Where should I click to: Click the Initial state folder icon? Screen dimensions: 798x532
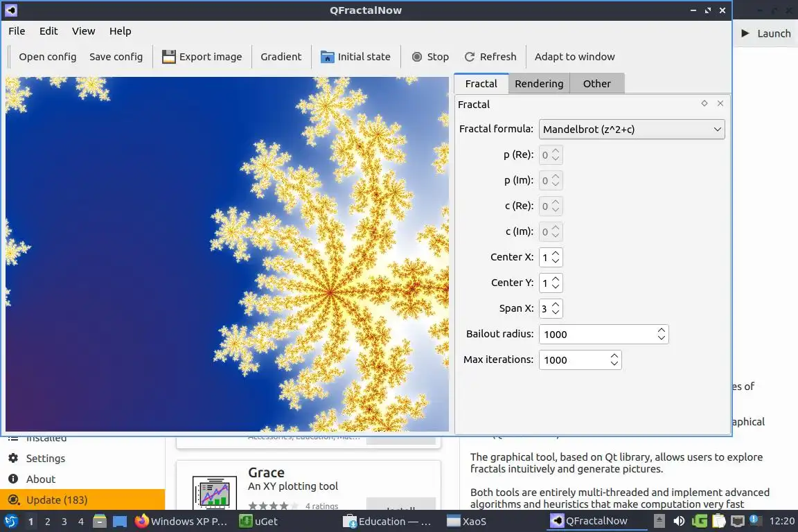tap(327, 57)
